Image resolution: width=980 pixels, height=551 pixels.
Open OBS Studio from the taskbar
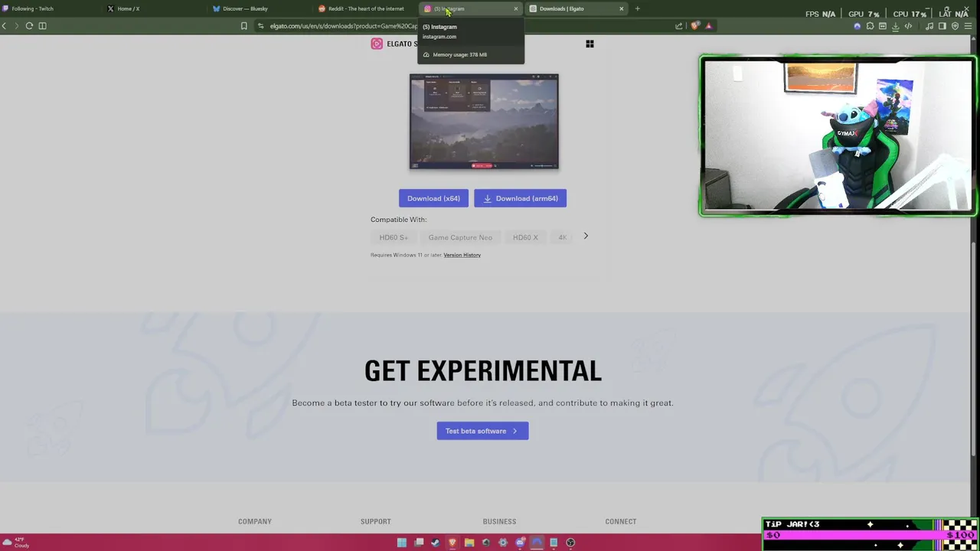[x=570, y=543]
